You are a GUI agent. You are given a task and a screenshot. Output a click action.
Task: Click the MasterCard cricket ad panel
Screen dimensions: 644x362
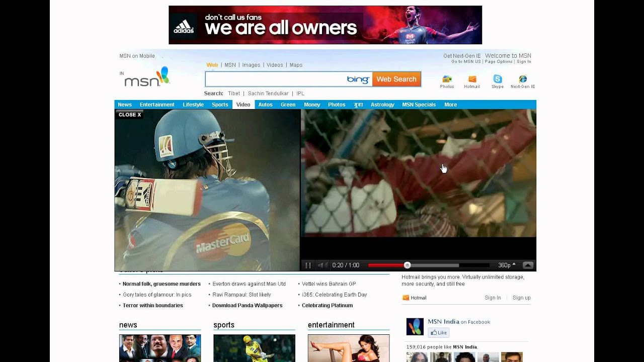point(207,190)
